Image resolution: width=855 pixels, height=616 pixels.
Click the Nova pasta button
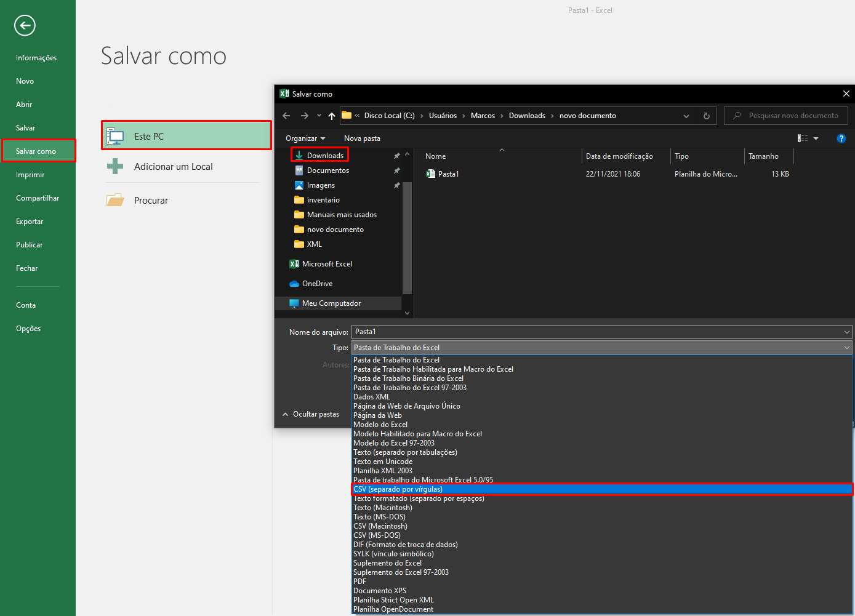point(362,138)
